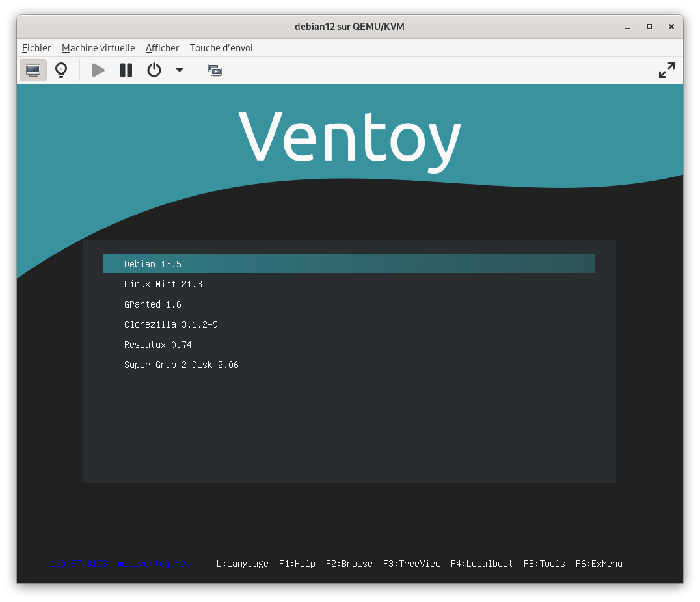Open the Machine virtuelle menu
Image resolution: width=700 pixels, height=602 pixels.
pos(98,48)
